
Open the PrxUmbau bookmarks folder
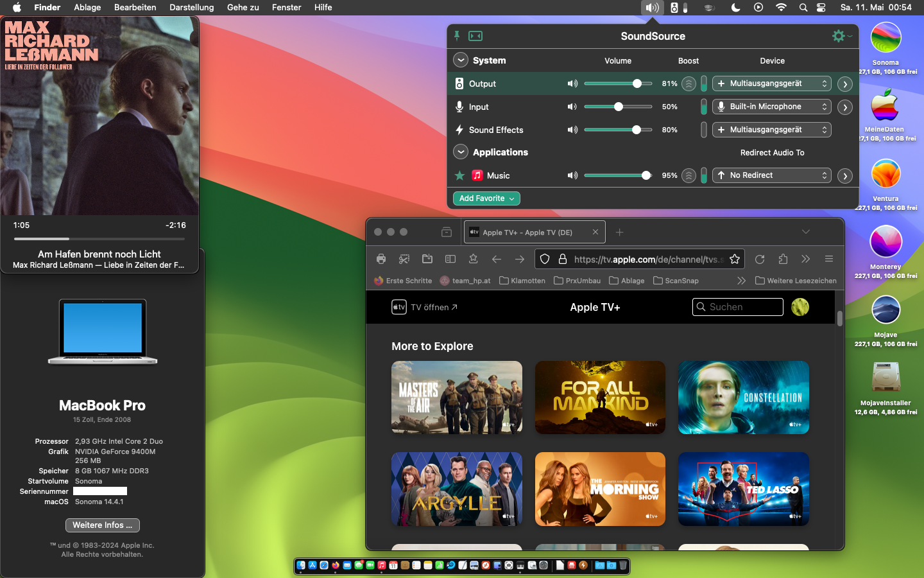(x=577, y=281)
